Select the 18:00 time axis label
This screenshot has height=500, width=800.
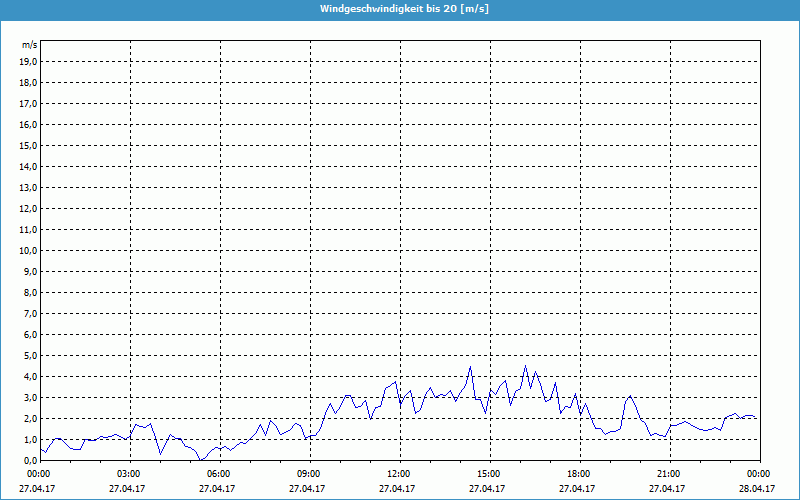(578, 473)
